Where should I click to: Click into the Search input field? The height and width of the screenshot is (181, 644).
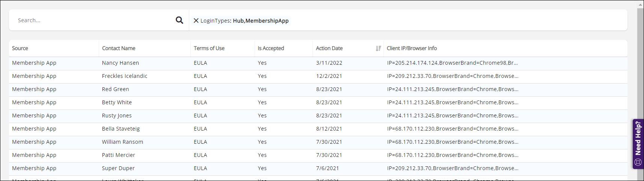(94, 20)
